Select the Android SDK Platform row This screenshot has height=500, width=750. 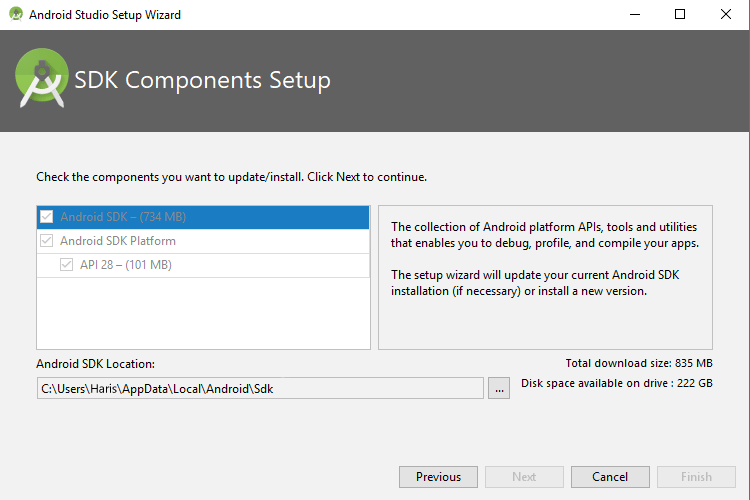coord(203,241)
